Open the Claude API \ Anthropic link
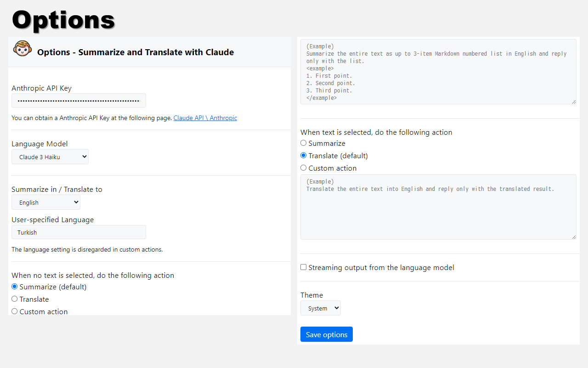588x368 pixels. pyautogui.click(x=205, y=118)
